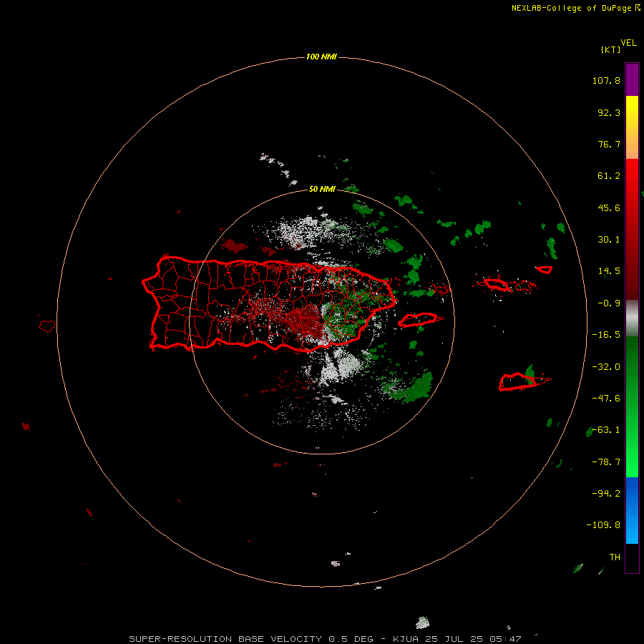The image size is (644, 644).
Task: Select the black TH box under the color bar
Action: [632, 557]
